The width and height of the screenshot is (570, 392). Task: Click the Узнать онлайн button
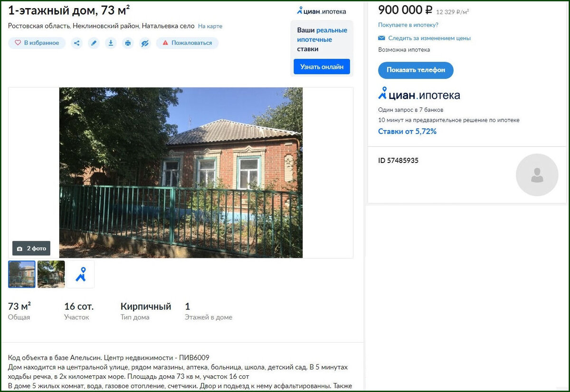click(x=322, y=67)
